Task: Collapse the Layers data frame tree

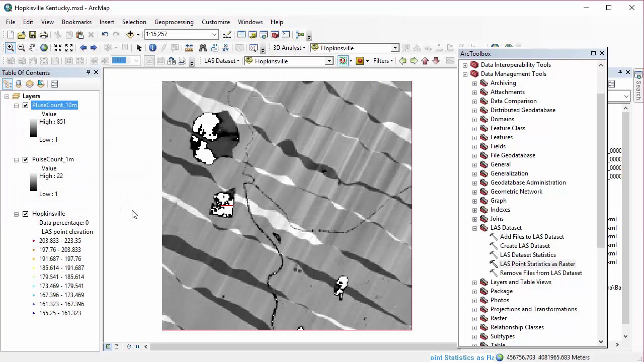Action: (7, 96)
